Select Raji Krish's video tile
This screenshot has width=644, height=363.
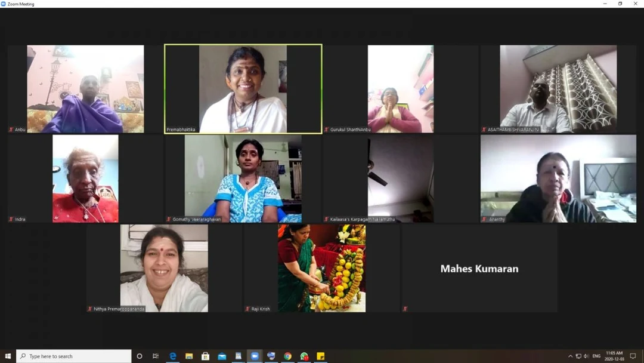click(x=321, y=268)
